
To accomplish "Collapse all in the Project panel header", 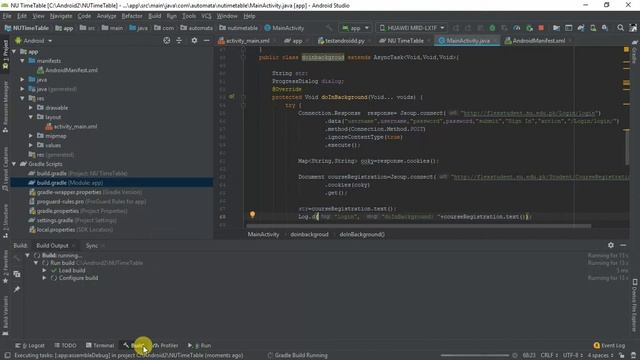I will coord(179,40).
